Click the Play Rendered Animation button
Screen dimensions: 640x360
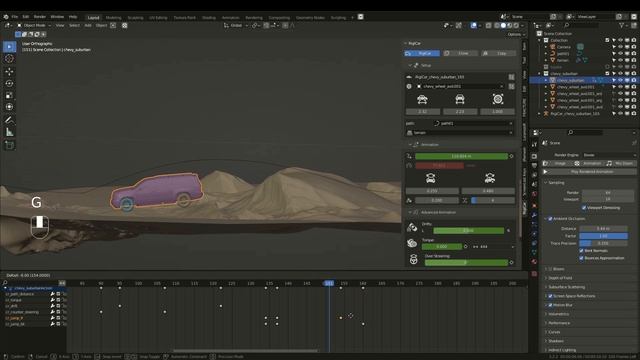click(x=591, y=172)
